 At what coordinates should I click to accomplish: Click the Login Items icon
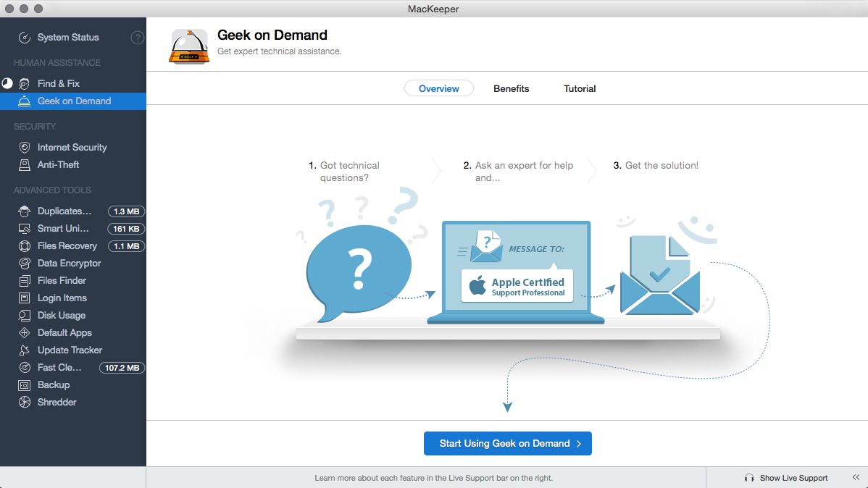pos(25,298)
